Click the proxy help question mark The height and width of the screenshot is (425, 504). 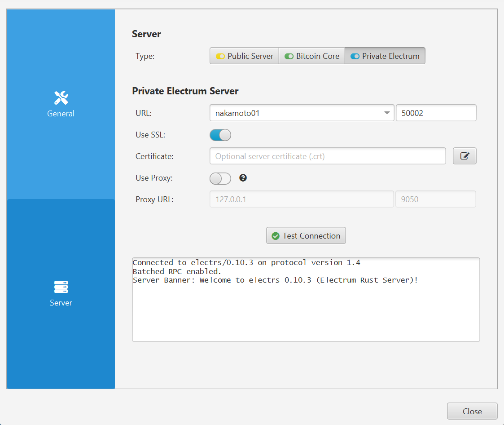tap(243, 178)
